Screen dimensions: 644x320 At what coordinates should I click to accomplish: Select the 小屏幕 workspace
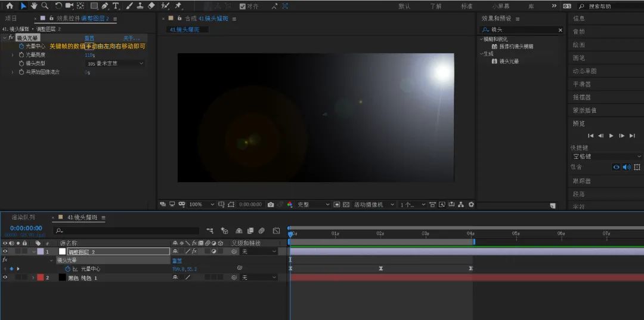pyautogui.click(x=501, y=6)
